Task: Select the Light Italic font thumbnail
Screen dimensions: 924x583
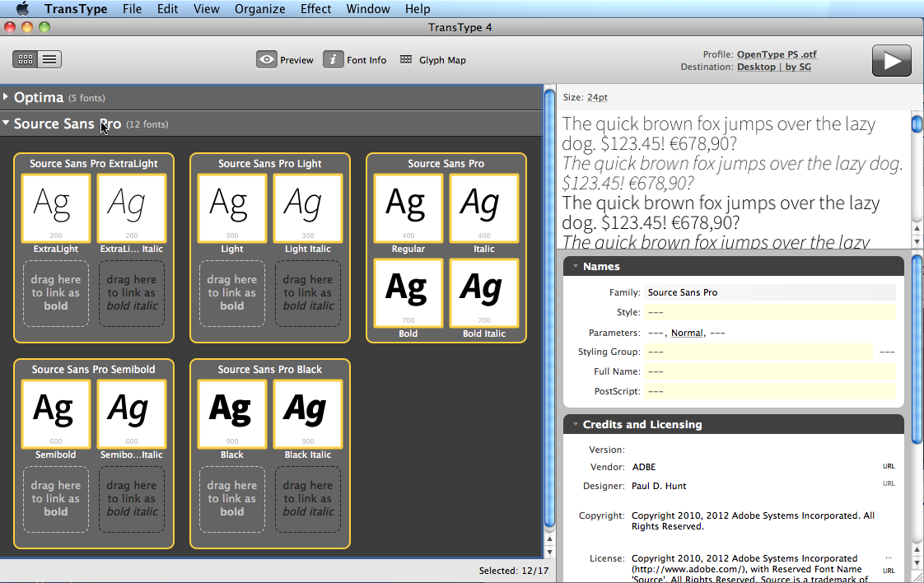Action: tap(308, 208)
